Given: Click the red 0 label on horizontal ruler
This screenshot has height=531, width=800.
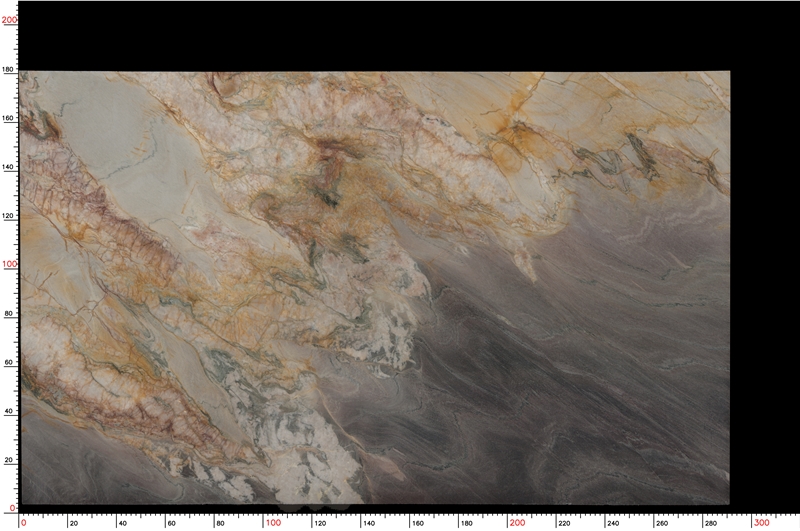Looking at the screenshot, I should coord(23,523).
